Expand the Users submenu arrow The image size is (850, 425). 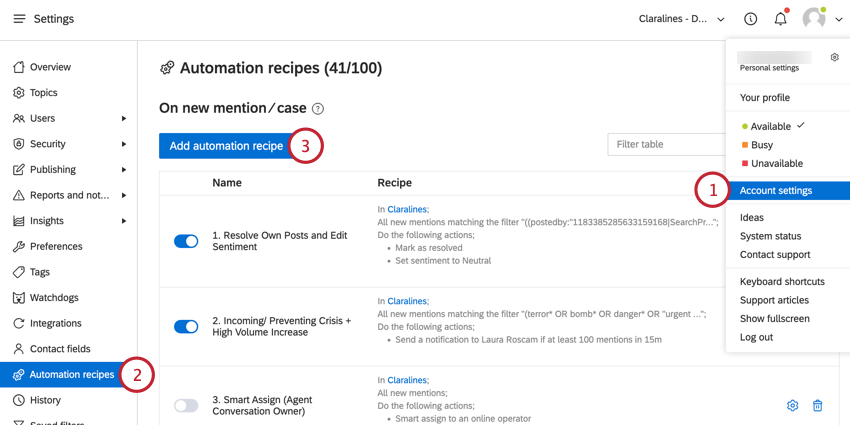(124, 118)
